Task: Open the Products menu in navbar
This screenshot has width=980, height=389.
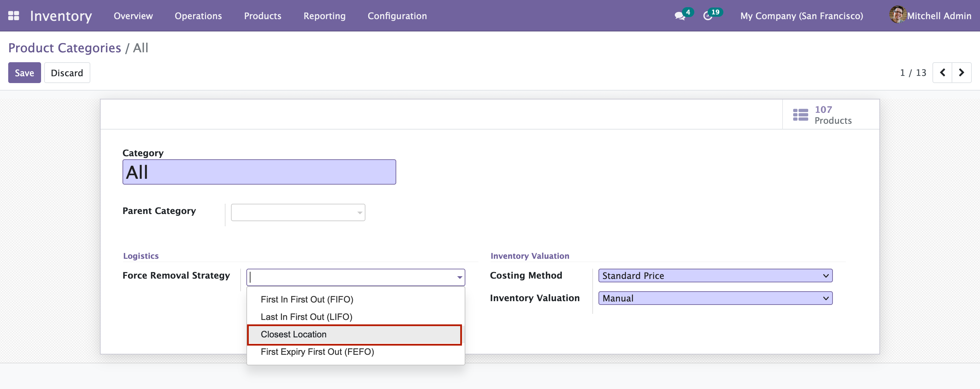Action: [262, 16]
